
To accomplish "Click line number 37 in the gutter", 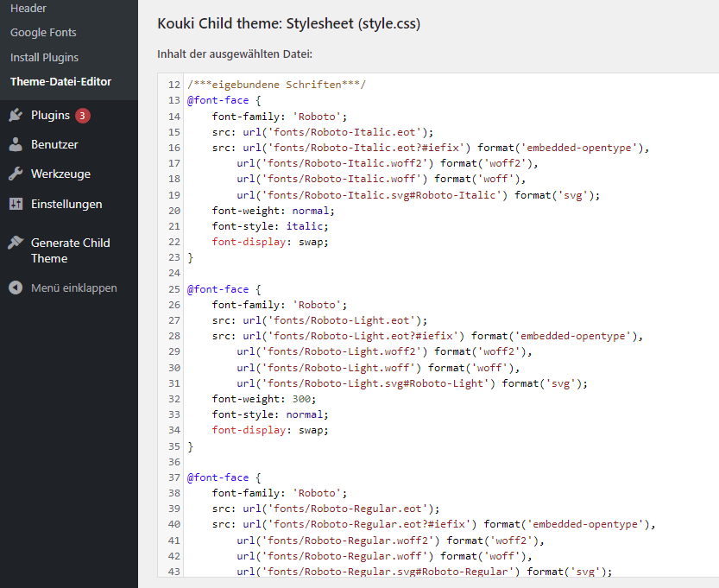I will [173, 477].
